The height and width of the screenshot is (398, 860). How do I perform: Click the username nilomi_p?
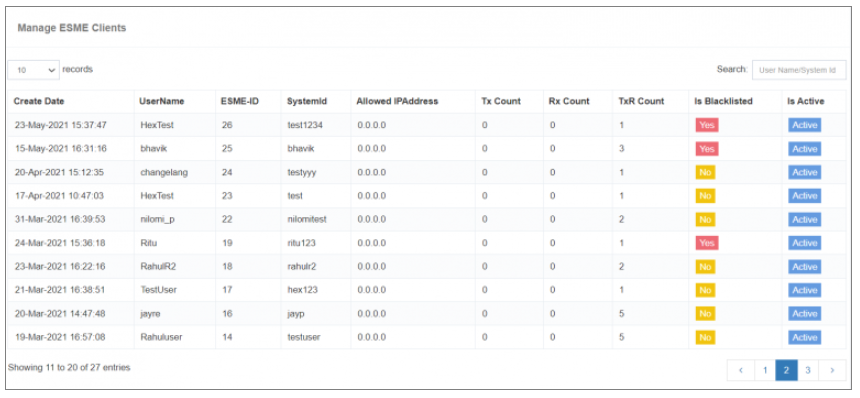pyautogui.click(x=158, y=219)
